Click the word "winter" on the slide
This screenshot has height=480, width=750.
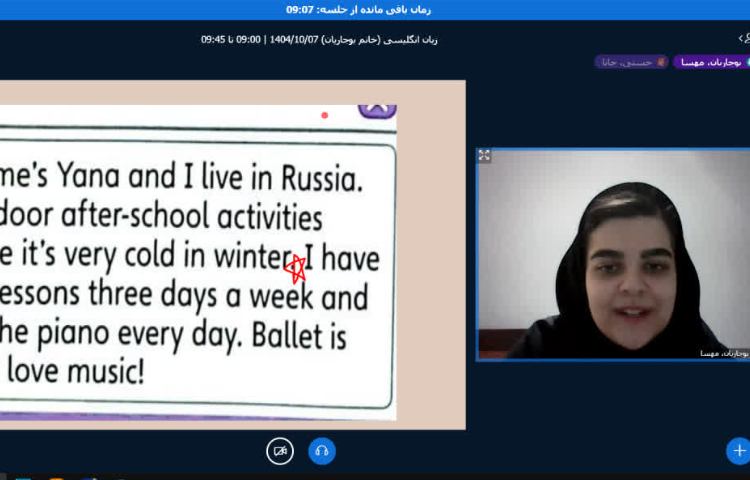(x=246, y=257)
